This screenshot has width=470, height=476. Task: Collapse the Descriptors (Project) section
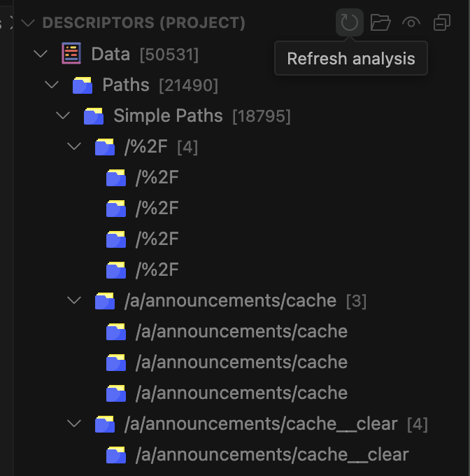click(x=28, y=23)
